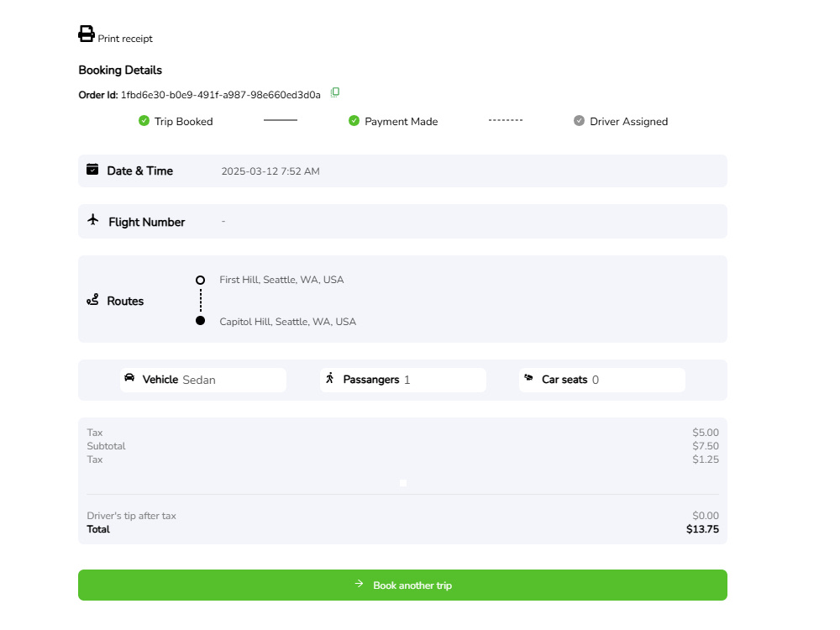Click the Trip Booked step label
The height and width of the screenshot is (630, 840).
[x=184, y=122]
